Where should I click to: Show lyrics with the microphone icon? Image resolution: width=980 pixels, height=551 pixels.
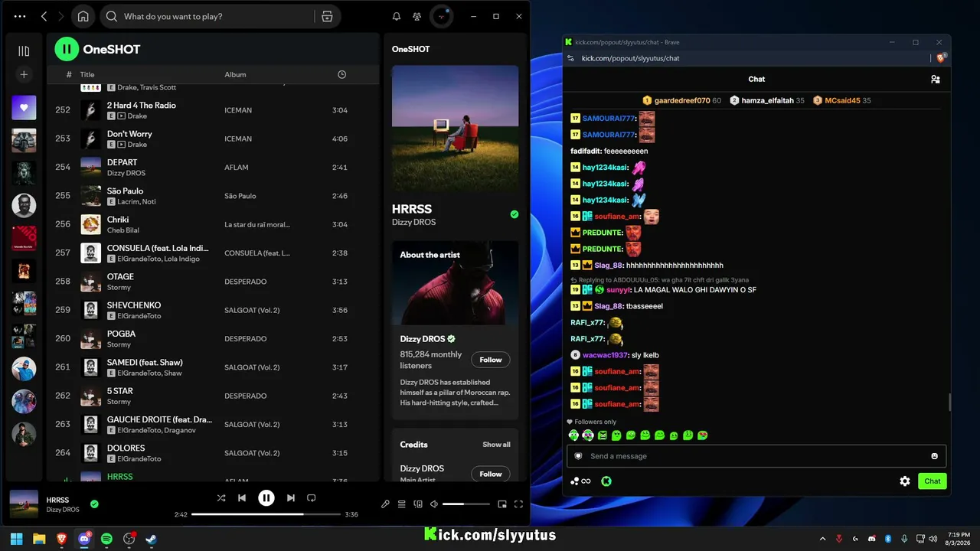385,504
